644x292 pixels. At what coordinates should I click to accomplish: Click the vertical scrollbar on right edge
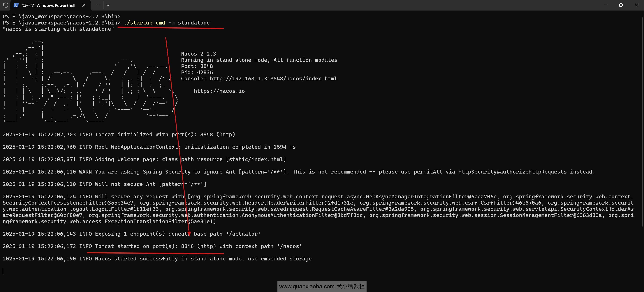(x=642, y=120)
